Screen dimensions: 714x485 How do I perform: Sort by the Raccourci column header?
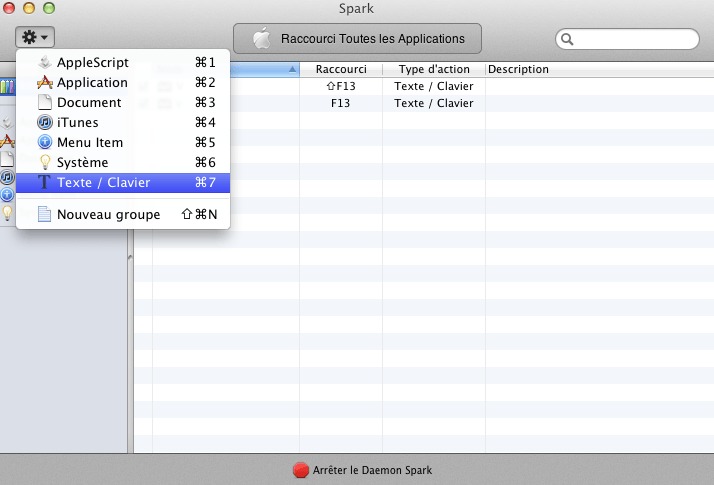click(341, 69)
